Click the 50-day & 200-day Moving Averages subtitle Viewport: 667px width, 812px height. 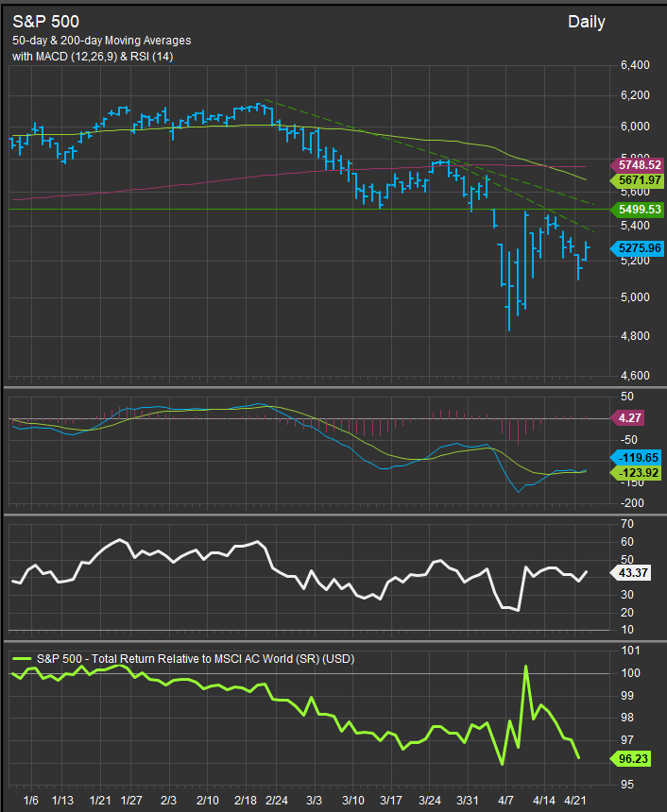[102, 41]
